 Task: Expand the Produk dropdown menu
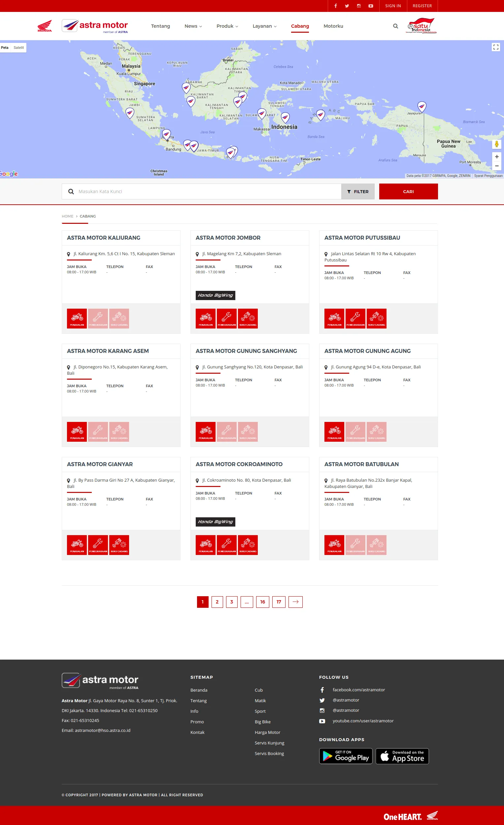(227, 26)
